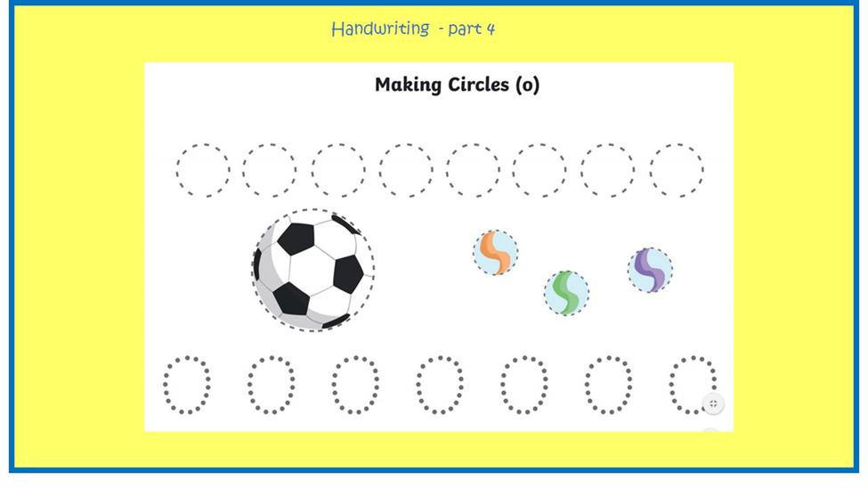Select the third dashed circle in top row
This screenshot has height=488, width=868.
(338, 170)
